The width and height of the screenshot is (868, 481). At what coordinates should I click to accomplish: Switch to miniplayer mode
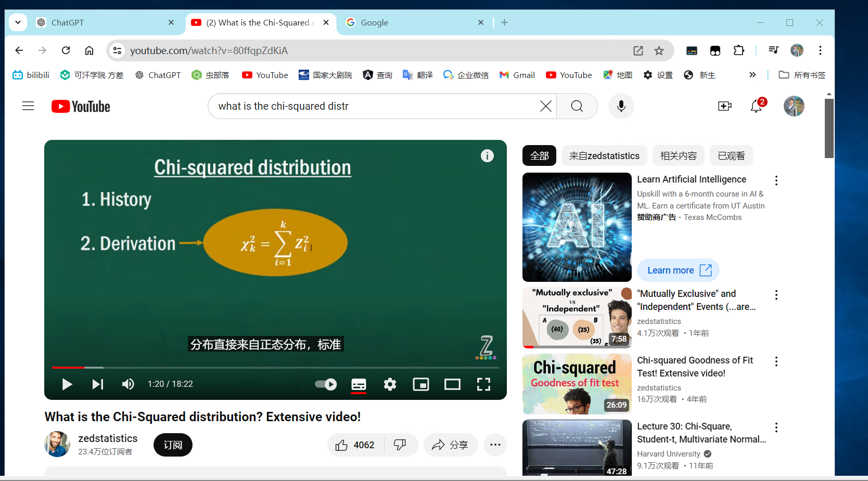click(421, 384)
